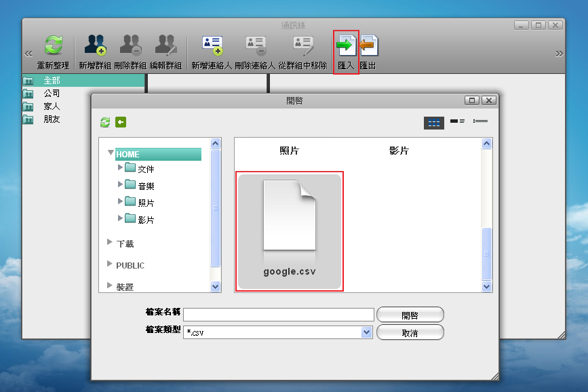Click the 開啟 button to open
Image resolution: width=588 pixels, height=392 pixels.
(410, 314)
